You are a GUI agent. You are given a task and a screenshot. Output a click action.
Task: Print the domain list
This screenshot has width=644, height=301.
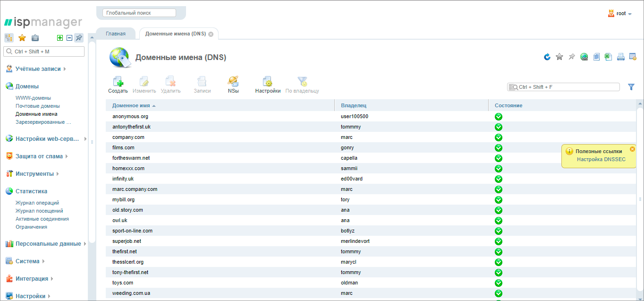[621, 57]
